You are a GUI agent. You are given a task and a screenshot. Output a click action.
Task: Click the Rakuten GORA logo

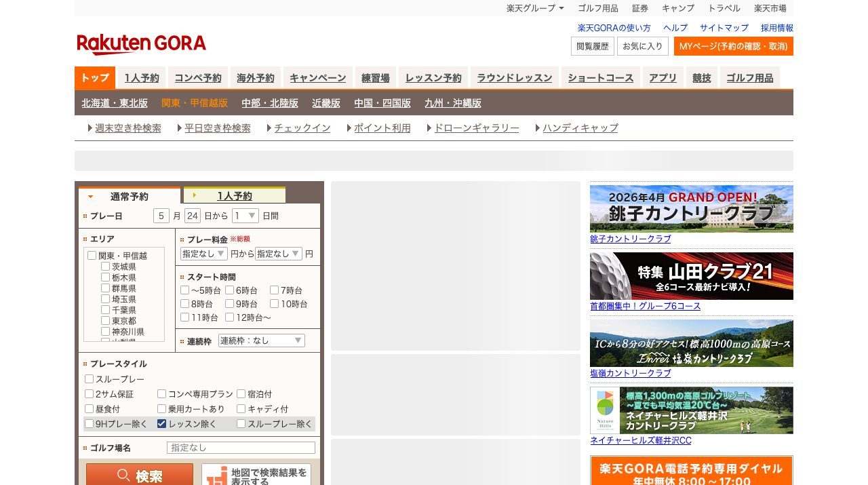(142, 44)
